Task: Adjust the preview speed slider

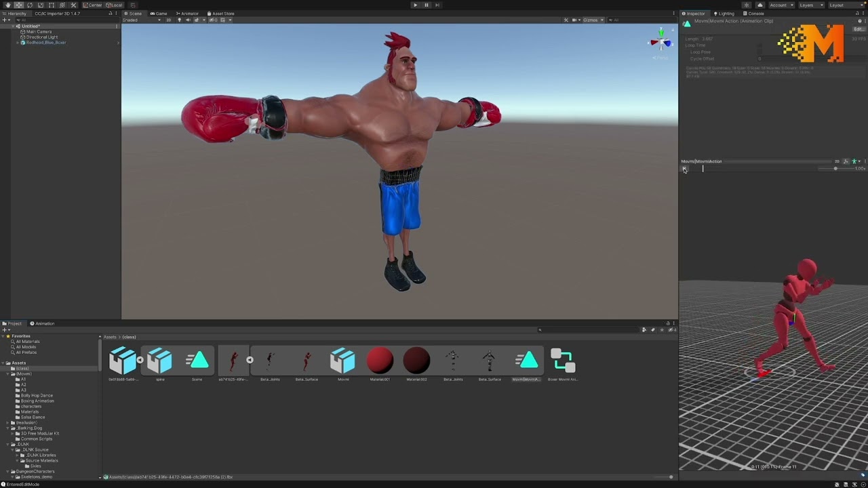Action: point(835,169)
